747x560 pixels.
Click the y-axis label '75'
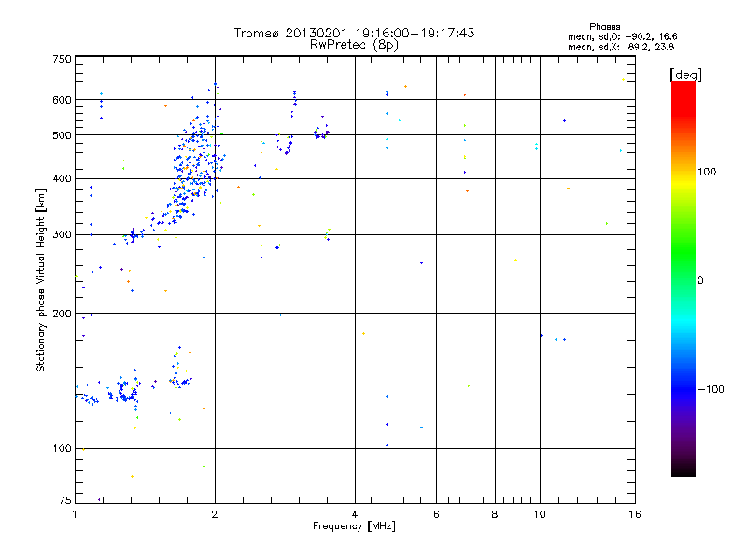(x=65, y=500)
